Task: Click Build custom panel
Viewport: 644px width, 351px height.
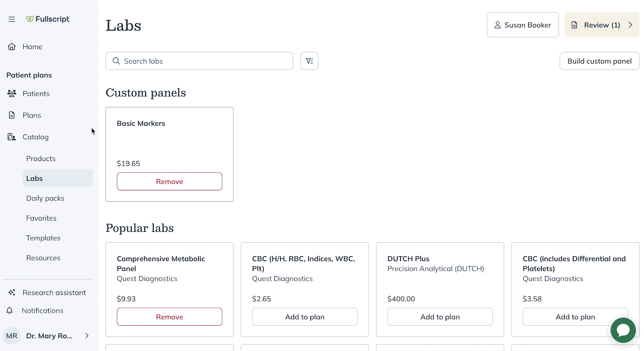Action: point(599,61)
